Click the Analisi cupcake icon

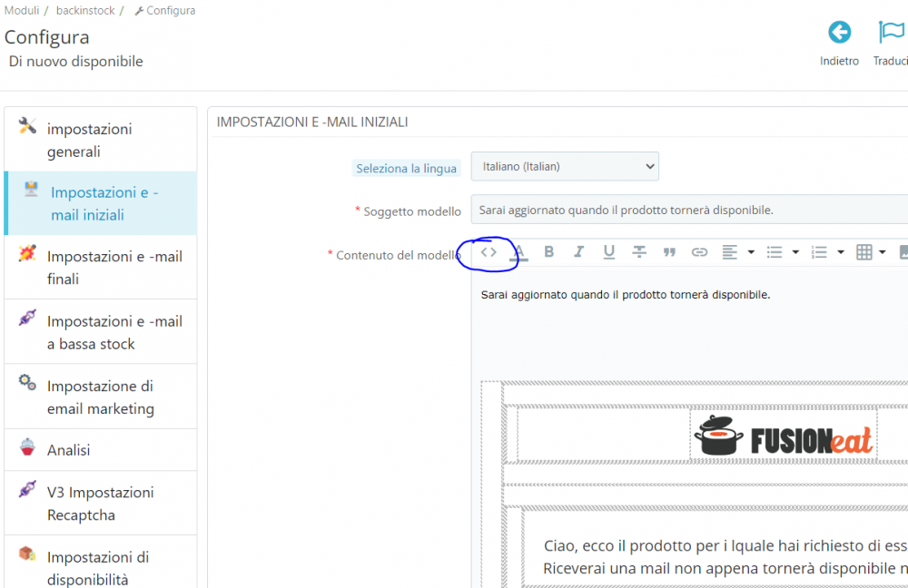(27, 446)
